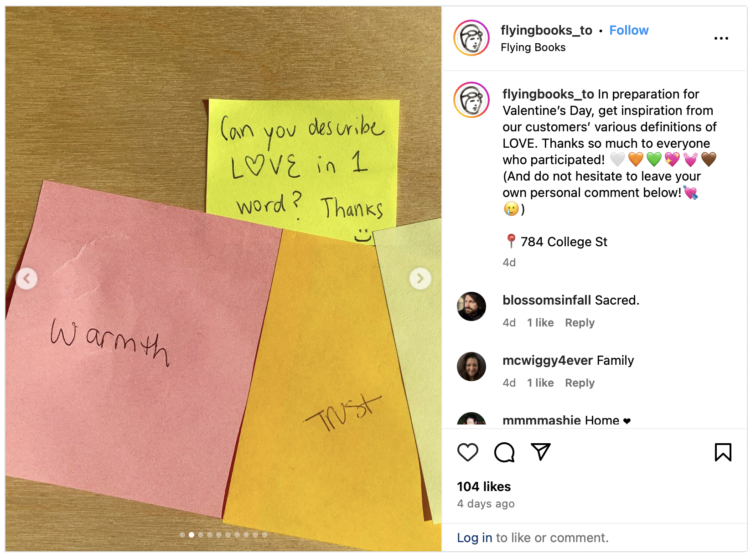Image resolution: width=756 pixels, height=559 pixels.
Task: Open the Log in link
Action: pos(475,538)
